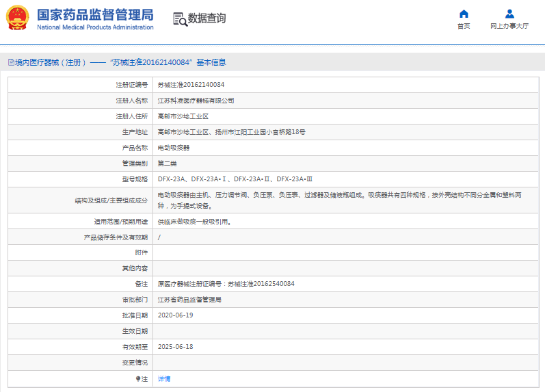
Task: Select expiry date 2025-06-18
Action: click(x=176, y=347)
